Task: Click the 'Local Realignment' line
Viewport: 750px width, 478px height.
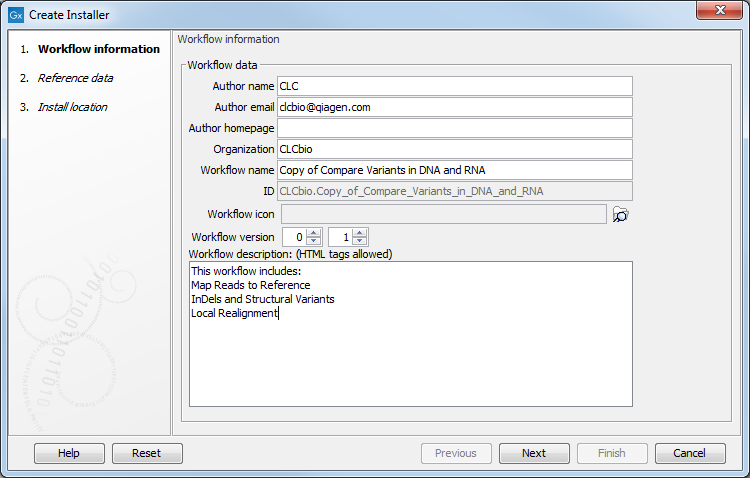Action: pyautogui.click(x=234, y=313)
